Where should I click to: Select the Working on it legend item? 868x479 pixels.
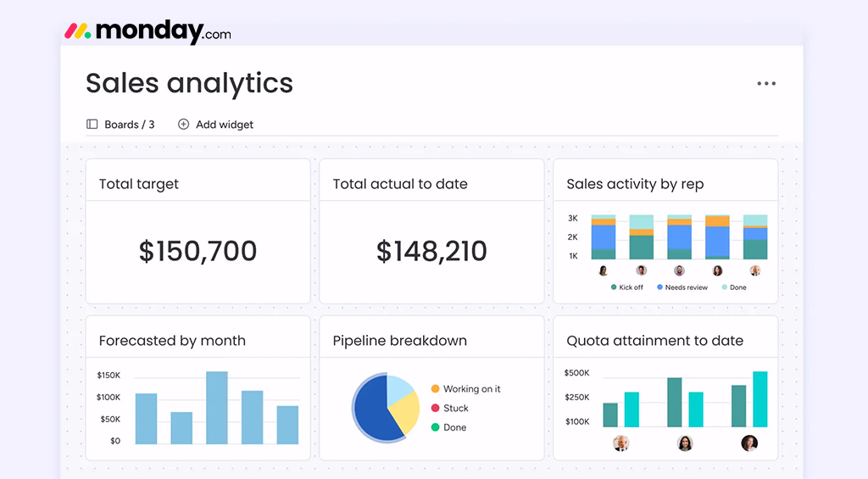coord(471,389)
